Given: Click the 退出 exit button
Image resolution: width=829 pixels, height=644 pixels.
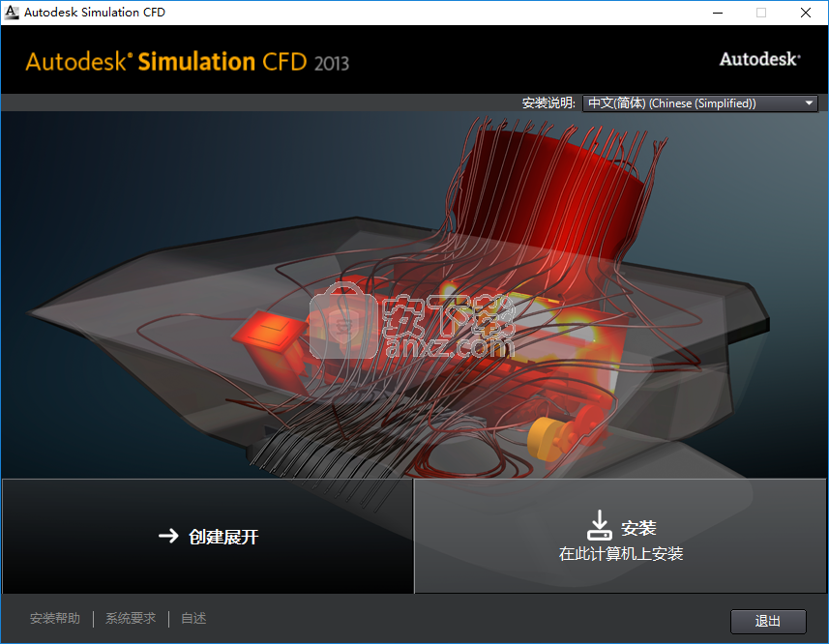Looking at the screenshot, I should [x=768, y=622].
